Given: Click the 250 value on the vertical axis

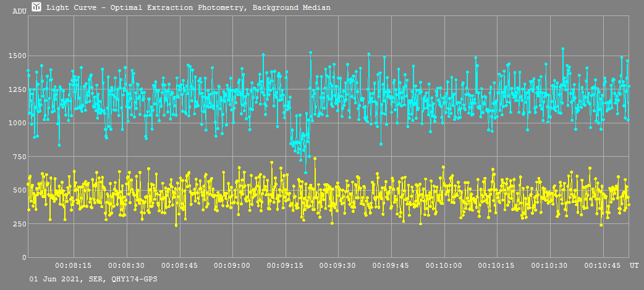Looking at the screenshot, I should pyautogui.click(x=19, y=223).
